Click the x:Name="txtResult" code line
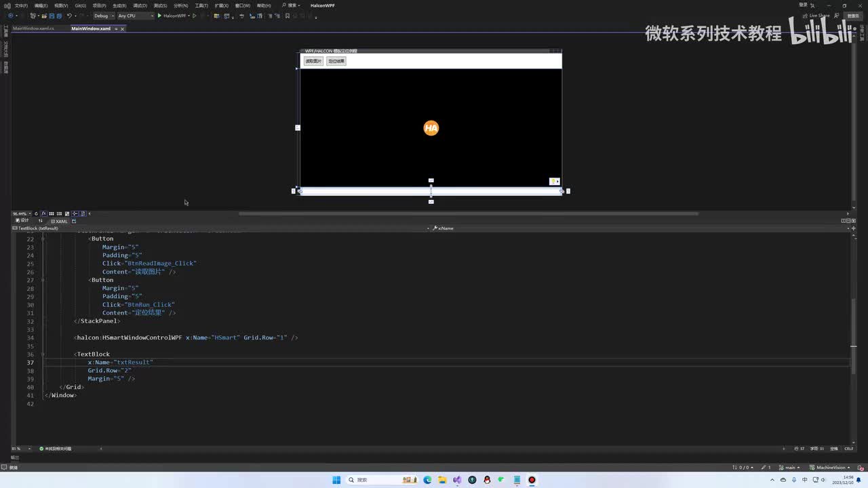 (121, 363)
